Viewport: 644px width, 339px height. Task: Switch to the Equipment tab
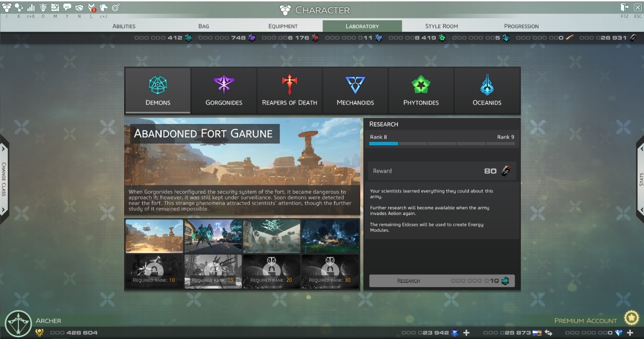point(283,26)
